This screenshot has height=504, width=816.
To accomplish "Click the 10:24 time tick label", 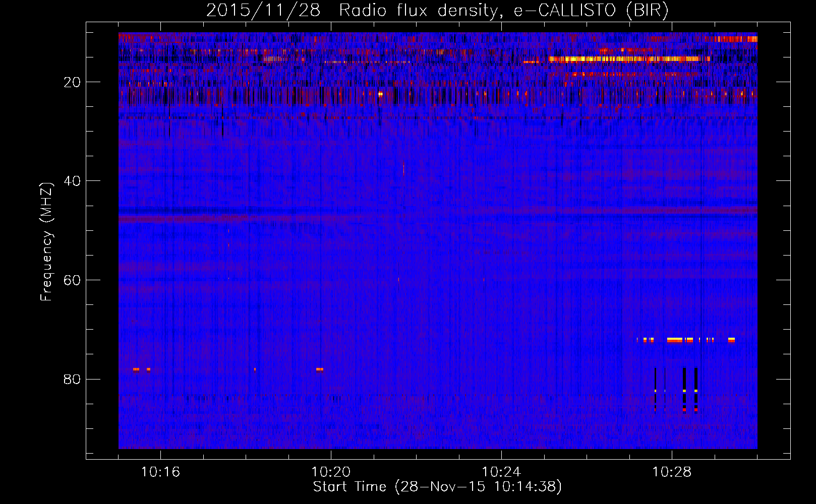I will click(501, 472).
